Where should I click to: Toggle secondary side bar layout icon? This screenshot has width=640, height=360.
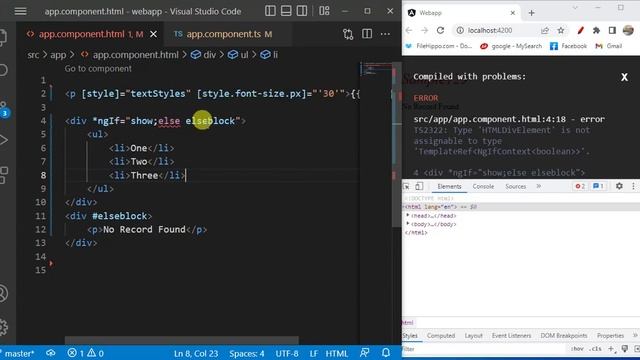coord(302,11)
